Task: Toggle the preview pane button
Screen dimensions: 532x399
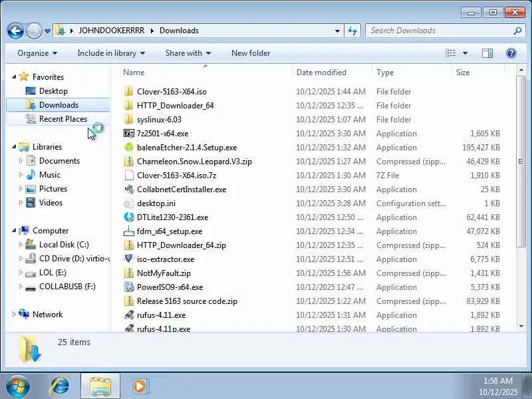Action: [487, 53]
